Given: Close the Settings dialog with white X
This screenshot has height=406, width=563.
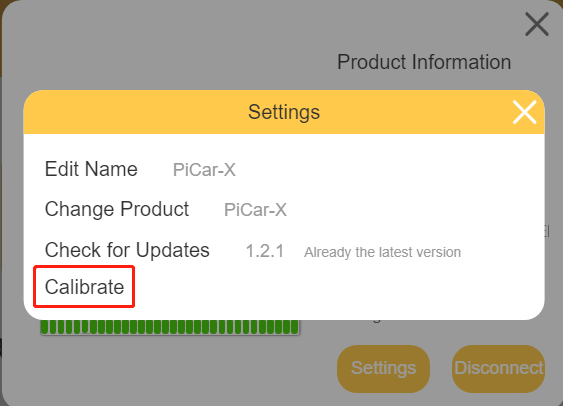Looking at the screenshot, I should click(524, 112).
